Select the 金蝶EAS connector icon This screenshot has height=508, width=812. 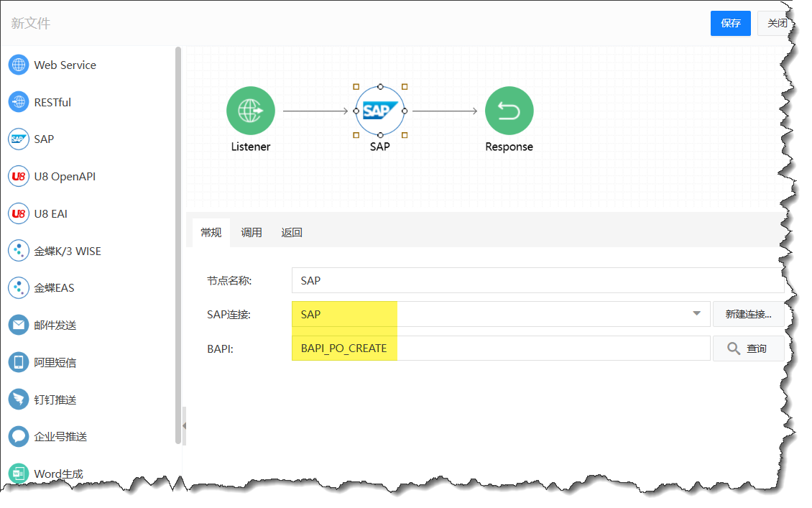click(19, 288)
